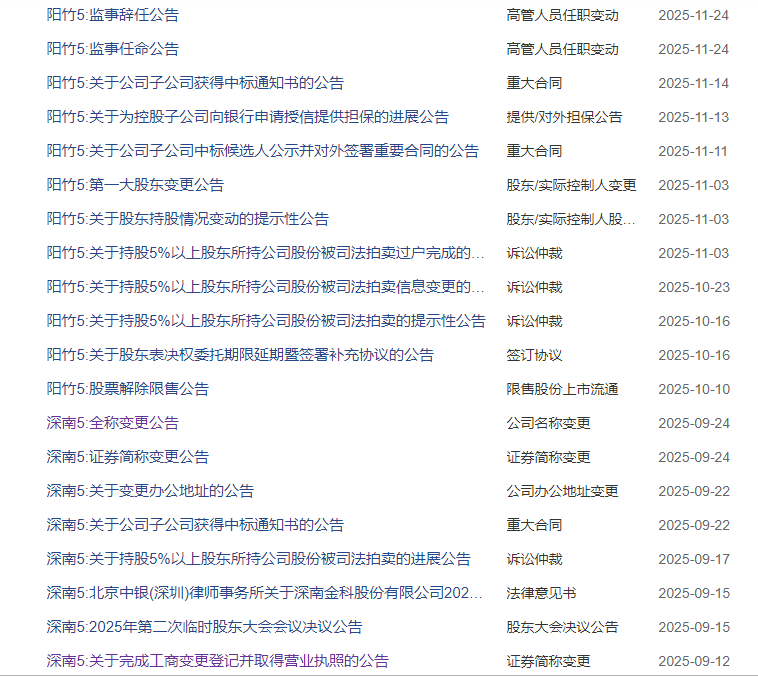Open 阳竹5:监事任命公告 announcement
The image size is (758, 677).
point(113,49)
